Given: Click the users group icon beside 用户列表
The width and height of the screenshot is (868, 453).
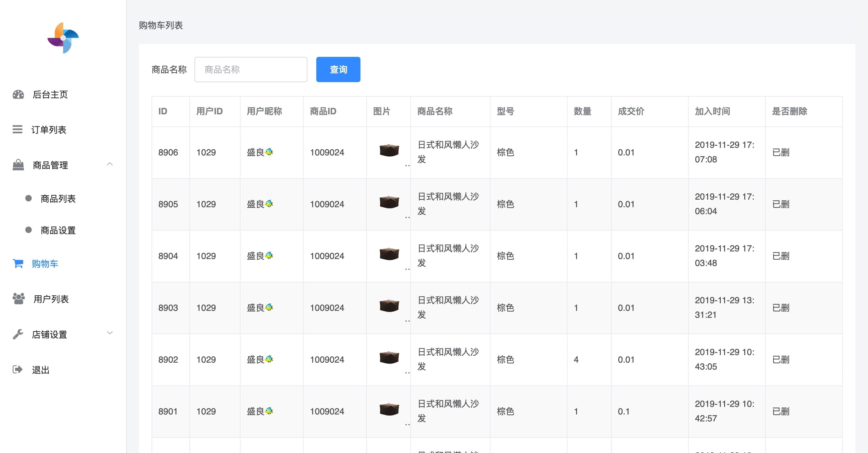Looking at the screenshot, I should click(19, 299).
